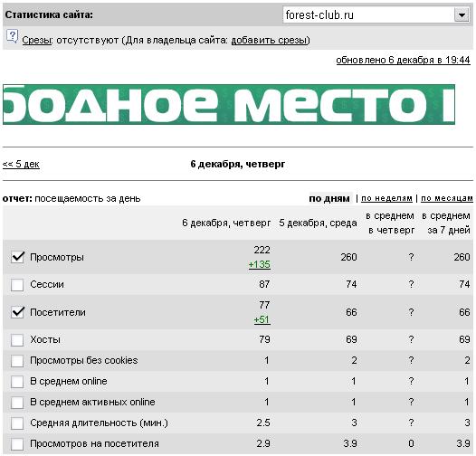476x456 pixels.
Task: Click the 79 value in Хосты row
Action: [264, 339]
